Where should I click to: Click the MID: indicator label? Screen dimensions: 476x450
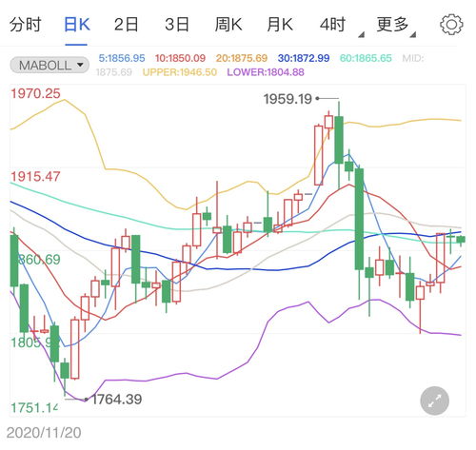413,58
